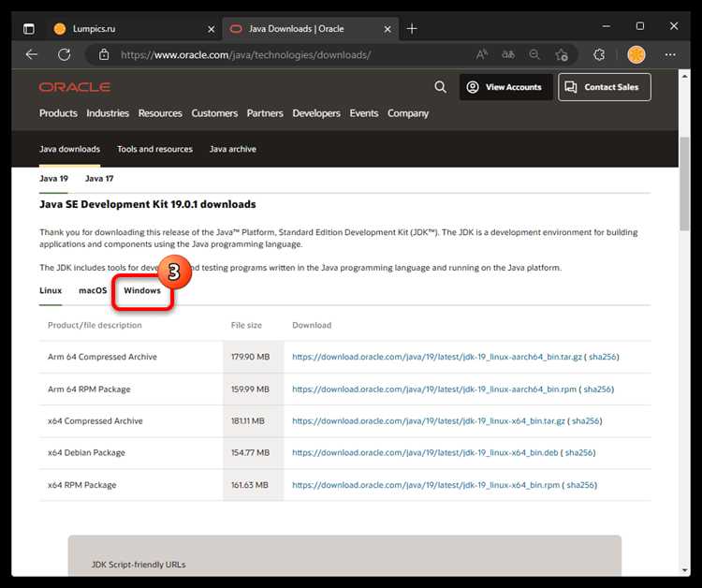Click the zoom out magnifier icon

534,54
